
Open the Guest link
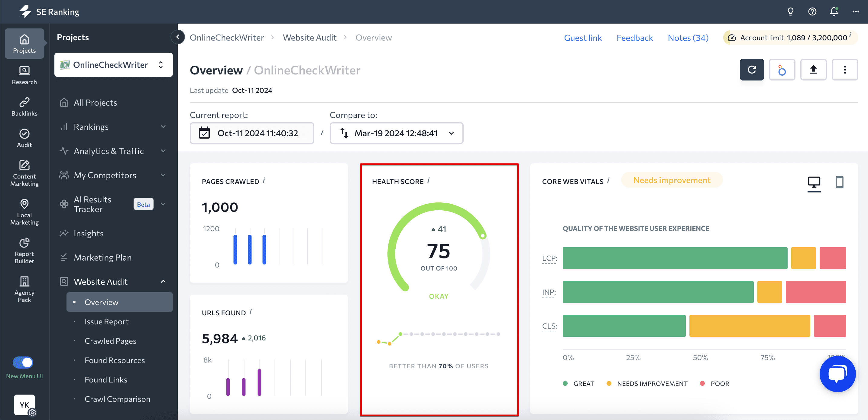[x=583, y=38]
